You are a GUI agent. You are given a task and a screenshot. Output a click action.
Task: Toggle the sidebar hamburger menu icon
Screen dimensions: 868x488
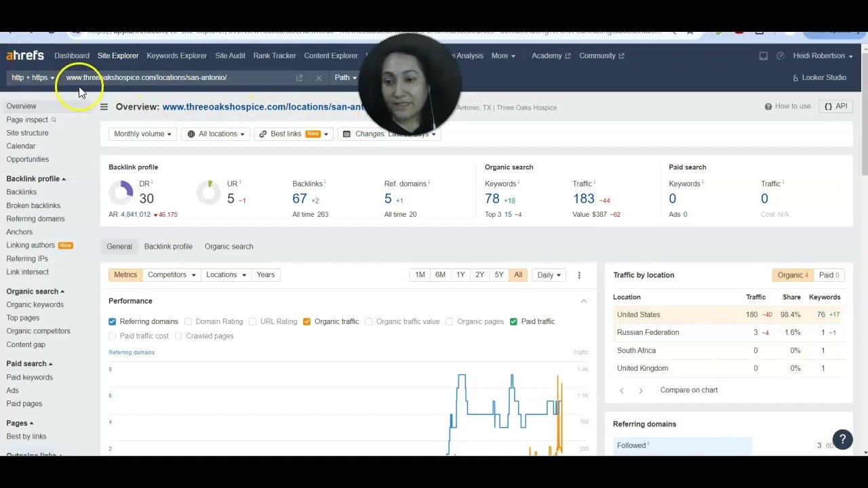[x=104, y=107]
